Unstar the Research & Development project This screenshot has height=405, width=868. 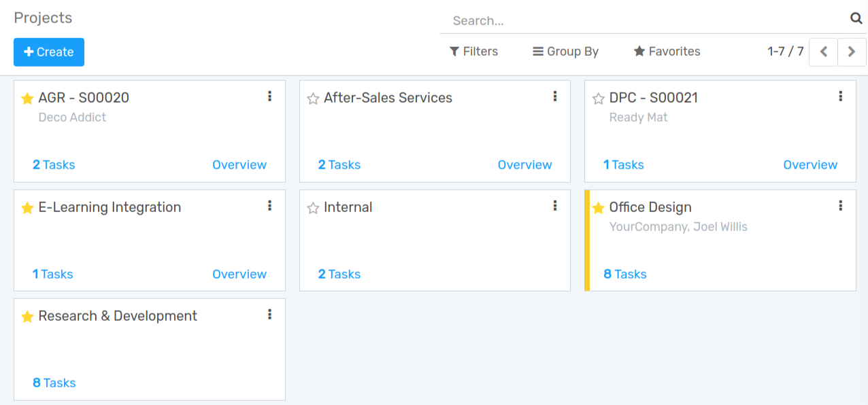click(27, 317)
